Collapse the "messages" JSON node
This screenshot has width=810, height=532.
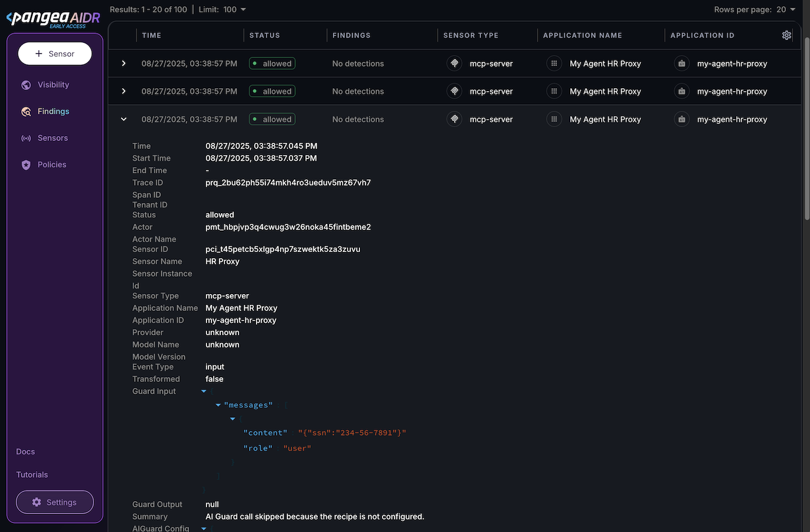[218, 405]
